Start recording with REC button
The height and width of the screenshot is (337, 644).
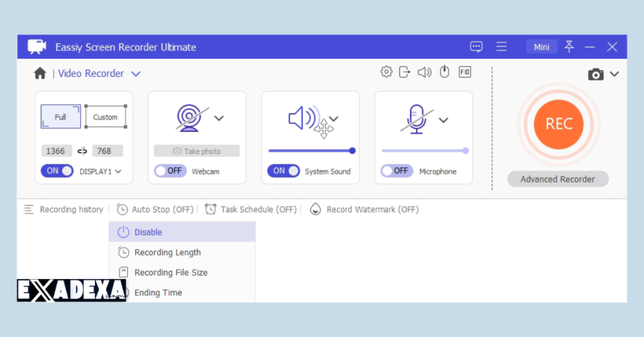click(558, 124)
